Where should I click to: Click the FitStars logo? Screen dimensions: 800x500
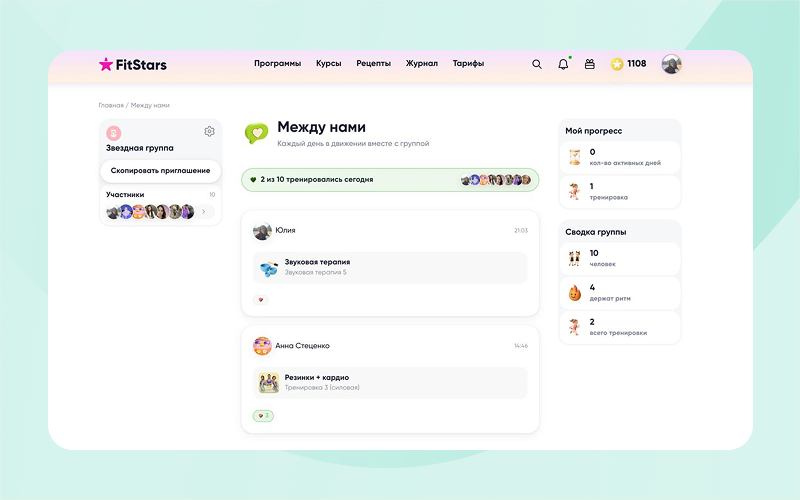pyautogui.click(x=133, y=64)
